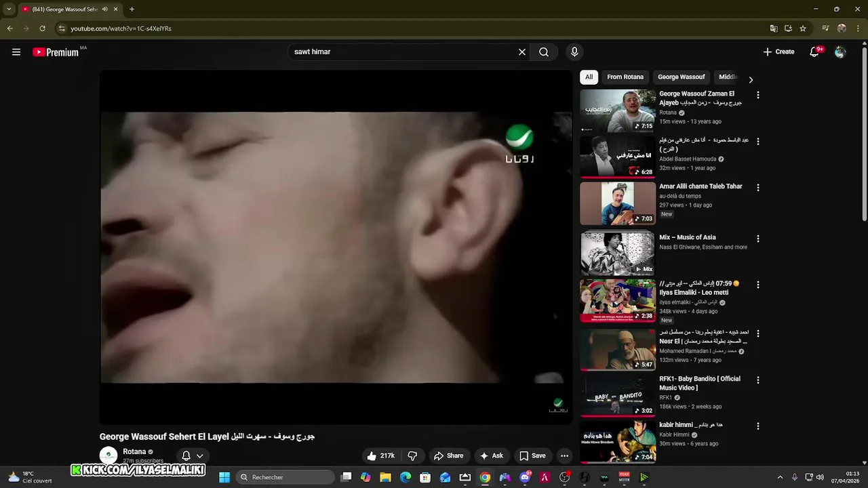Select the From Rotana filter chip
The width and height of the screenshot is (868, 488).
625,77
